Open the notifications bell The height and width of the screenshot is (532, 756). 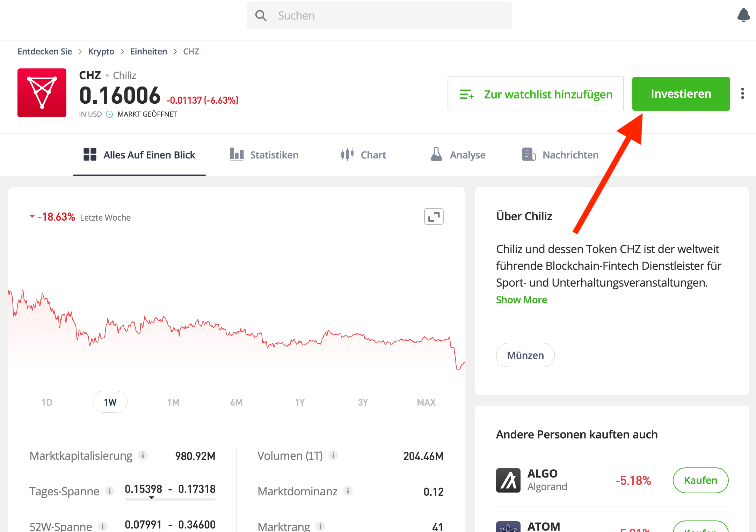point(743,15)
